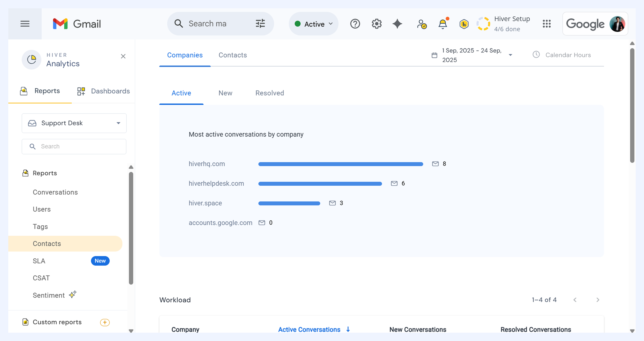Open the SLA report
Image resolution: width=644 pixels, height=341 pixels.
pyautogui.click(x=39, y=261)
